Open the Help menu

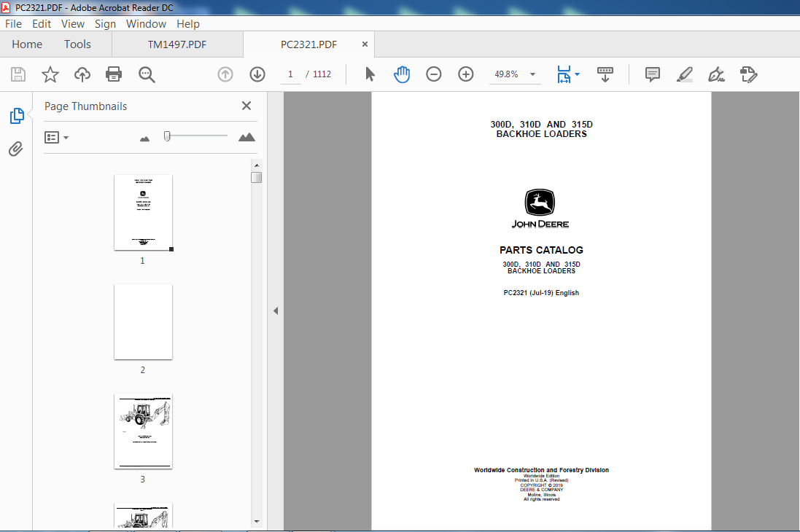tap(187, 24)
